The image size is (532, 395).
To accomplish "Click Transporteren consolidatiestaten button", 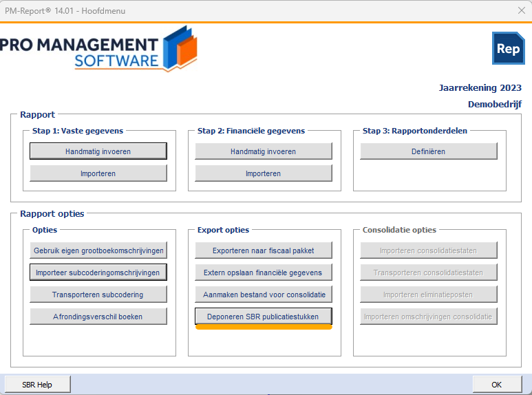I will pos(429,272).
